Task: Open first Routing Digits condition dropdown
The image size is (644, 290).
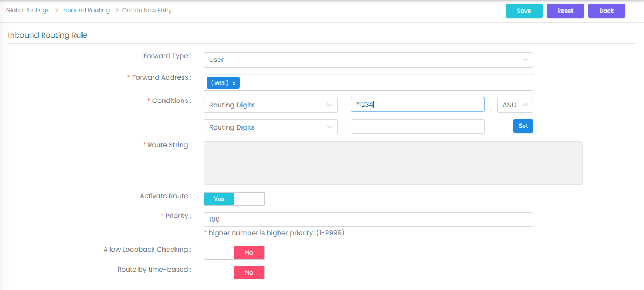Action: point(271,105)
